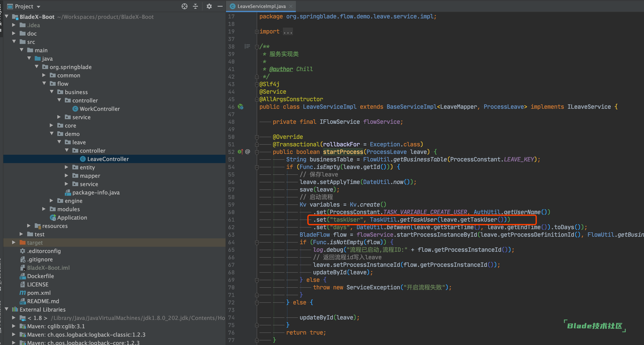644x345 pixels.
Task: Open the .gitignore file
Action: [x=40, y=259]
